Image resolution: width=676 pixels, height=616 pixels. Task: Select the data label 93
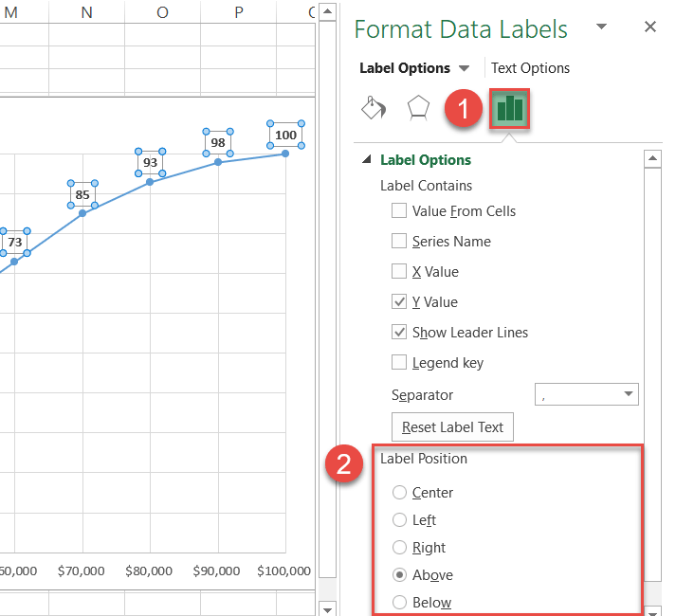[x=150, y=162]
